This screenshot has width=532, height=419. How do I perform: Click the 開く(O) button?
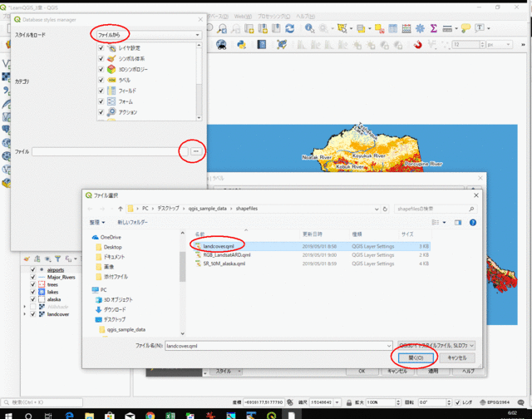coord(416,357)
